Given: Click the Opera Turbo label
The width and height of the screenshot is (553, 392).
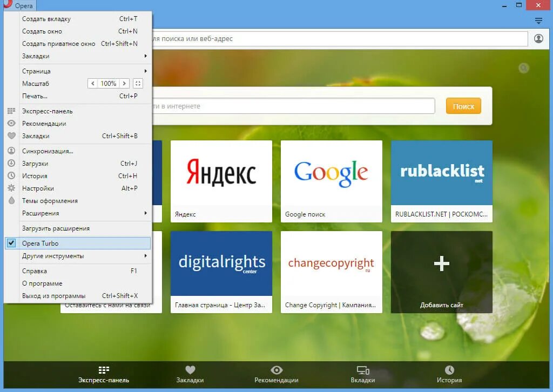Looking at the screenshot, I should click(x=40, y=243).
